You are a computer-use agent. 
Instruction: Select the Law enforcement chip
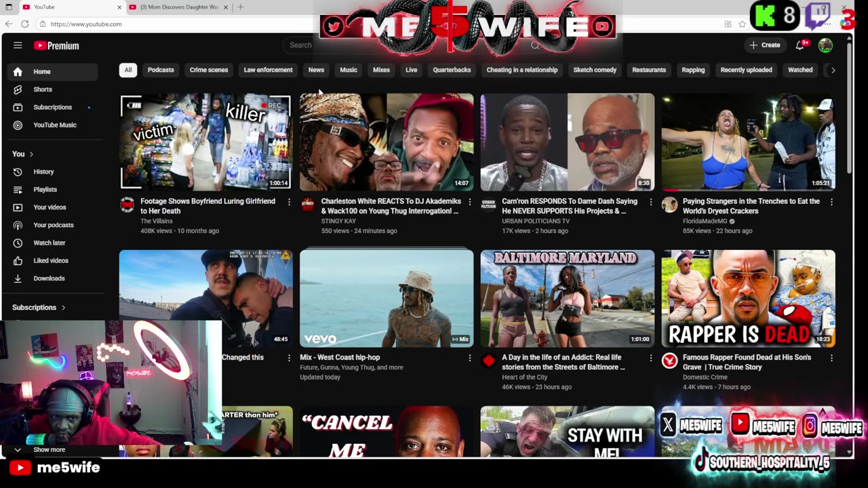click(x=268, y=70)
